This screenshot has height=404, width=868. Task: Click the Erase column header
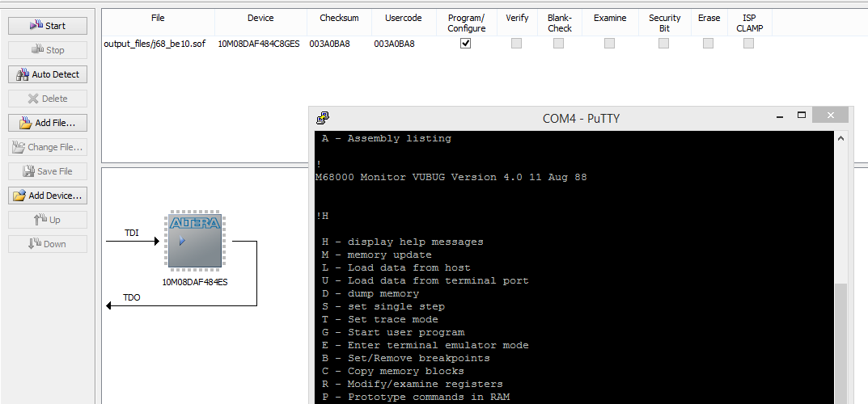pyautogui.click(x=709, y=23)
